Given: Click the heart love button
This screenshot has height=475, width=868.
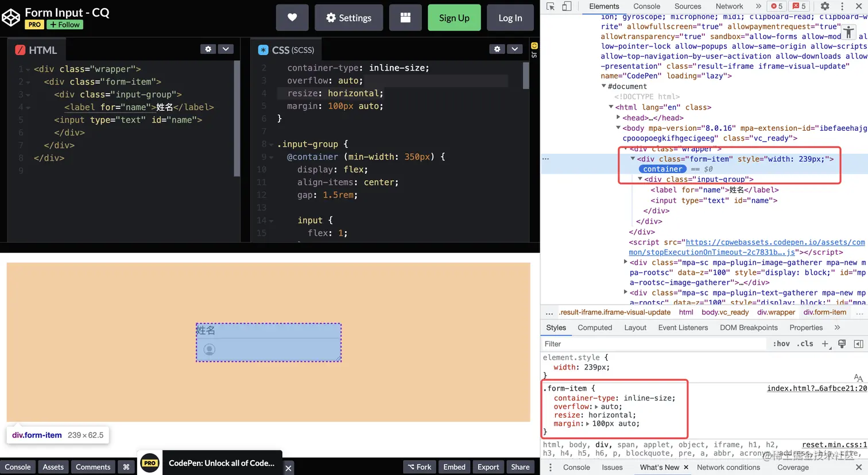Looking at the screenshot, I should click(292, 18).
